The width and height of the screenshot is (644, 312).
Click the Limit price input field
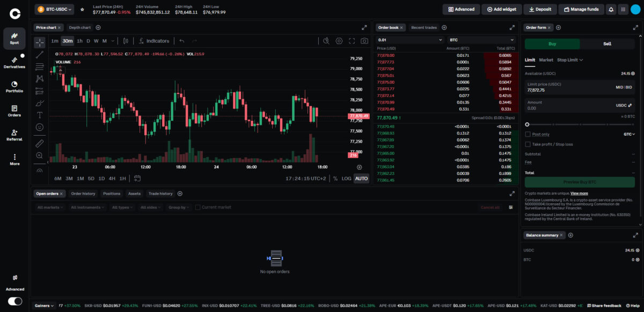coord(580,87)
